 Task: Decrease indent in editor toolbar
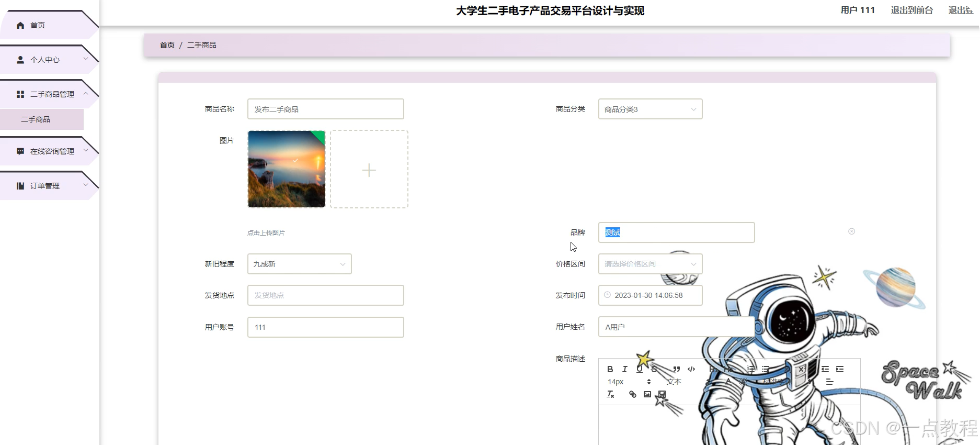click(825, 369)
